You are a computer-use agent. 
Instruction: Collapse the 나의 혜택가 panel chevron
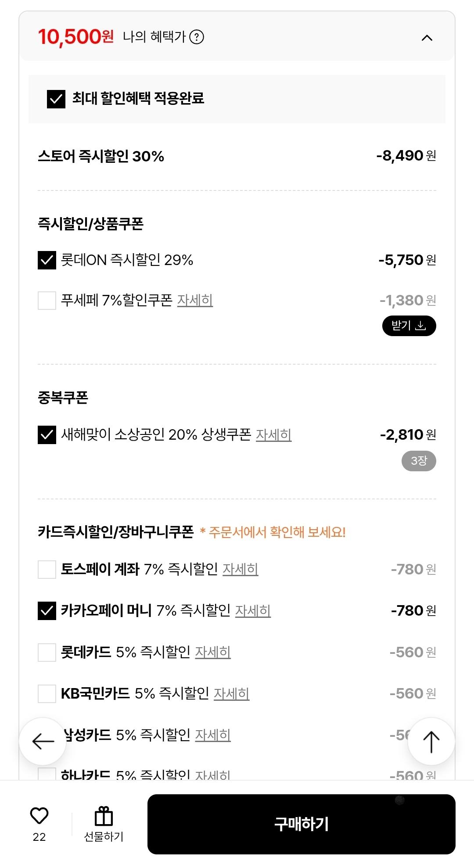click(x=427, y=38)
